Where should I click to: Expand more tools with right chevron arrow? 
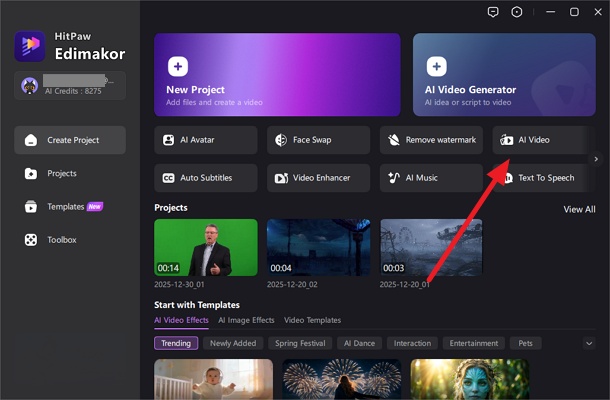pyautogui.click(x=596, y=159)
